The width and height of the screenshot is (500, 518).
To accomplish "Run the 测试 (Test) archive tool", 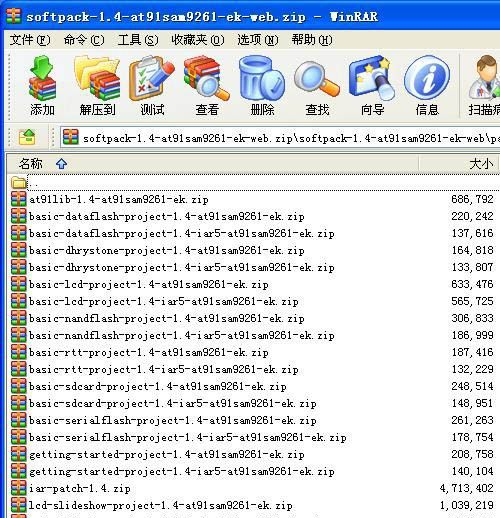I will click(x=152, y=86).
